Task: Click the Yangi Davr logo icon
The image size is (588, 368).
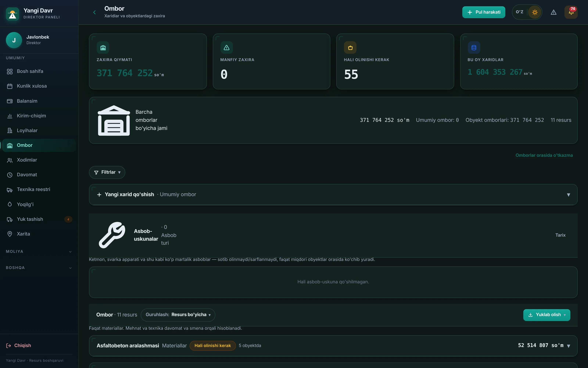Action: [12, 14]
